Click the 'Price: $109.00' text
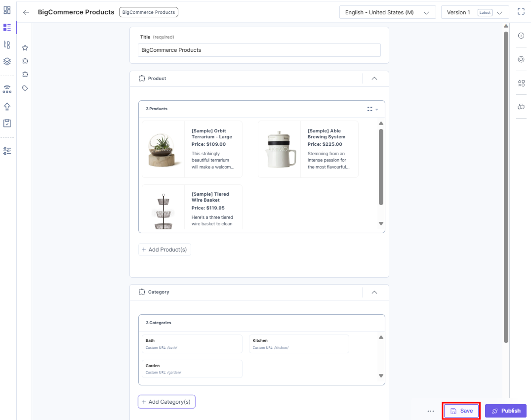The height and width of the screenshot is (420, 531). pos(209,144)
